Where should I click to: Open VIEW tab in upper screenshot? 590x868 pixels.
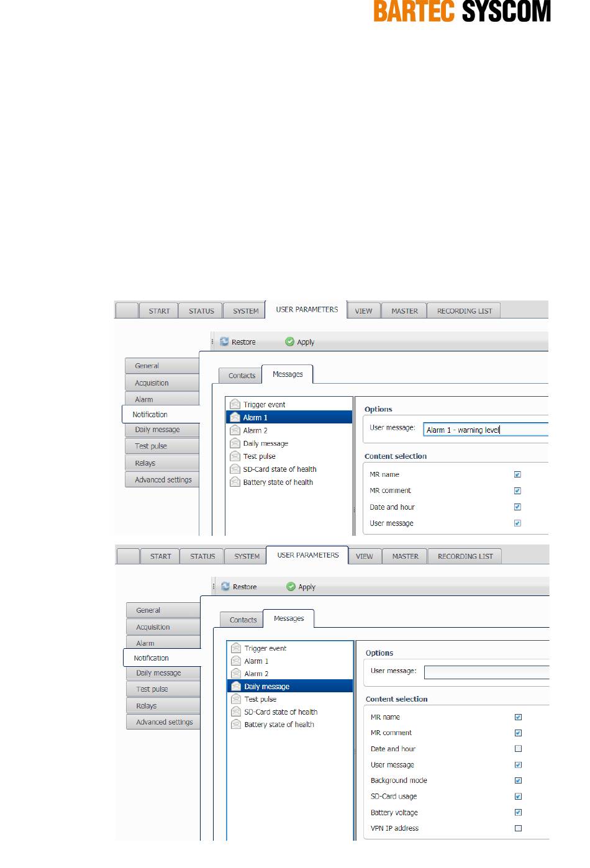[x=363, y=311]
